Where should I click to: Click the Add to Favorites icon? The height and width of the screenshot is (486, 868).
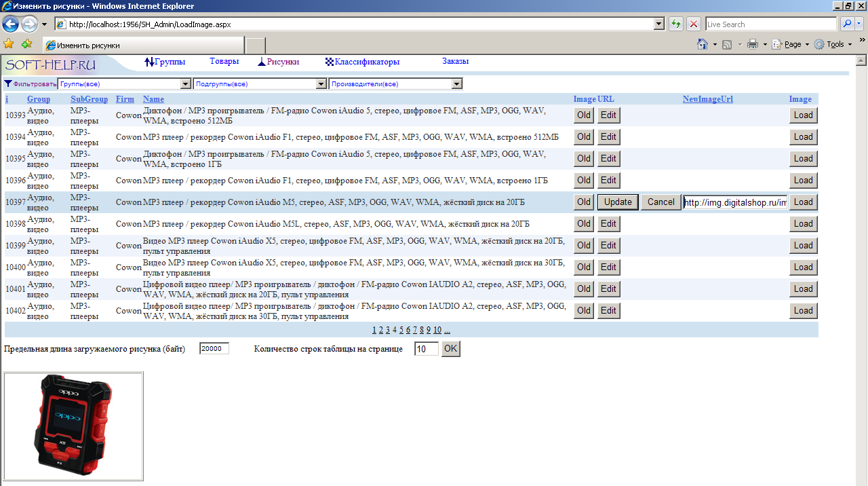26,44
